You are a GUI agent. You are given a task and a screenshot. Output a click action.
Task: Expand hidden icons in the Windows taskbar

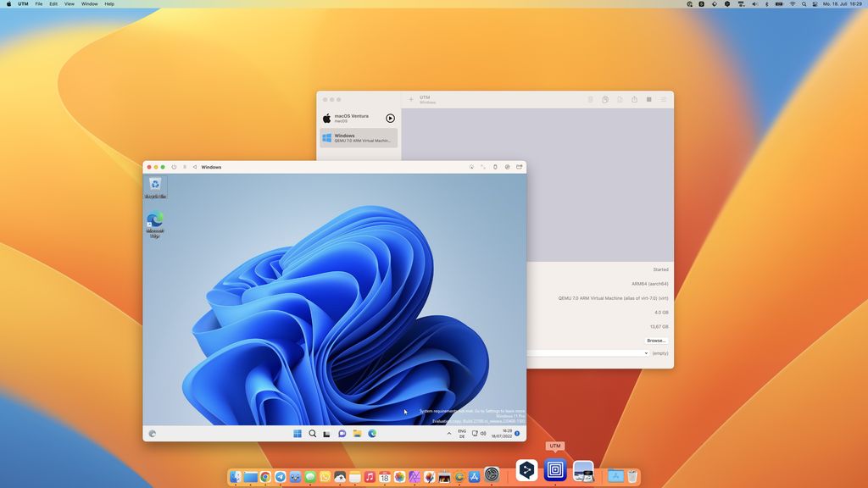coord(448,433)
